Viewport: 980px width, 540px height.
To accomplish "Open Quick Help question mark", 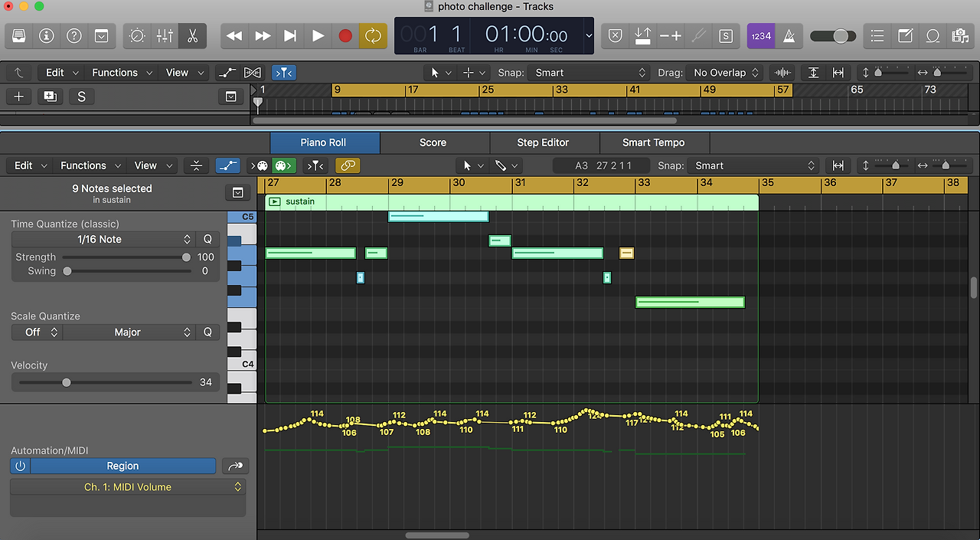I will (74, 35).
